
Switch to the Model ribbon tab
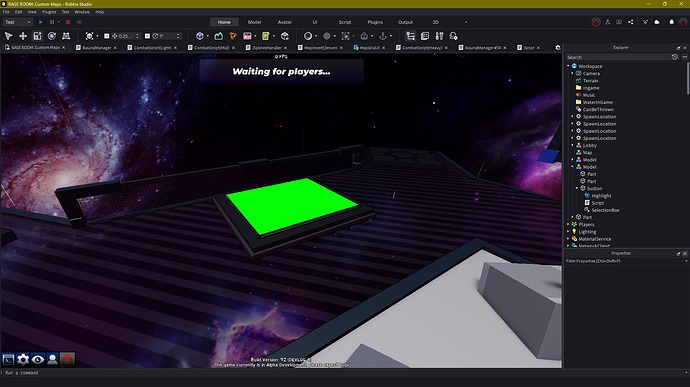point(254,22)
